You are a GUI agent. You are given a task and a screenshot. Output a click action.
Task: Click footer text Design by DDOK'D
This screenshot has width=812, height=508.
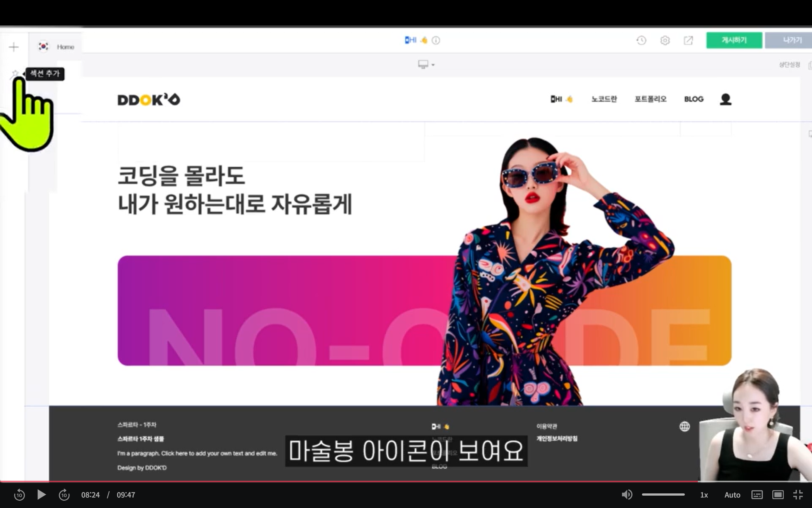click(142, 468)
